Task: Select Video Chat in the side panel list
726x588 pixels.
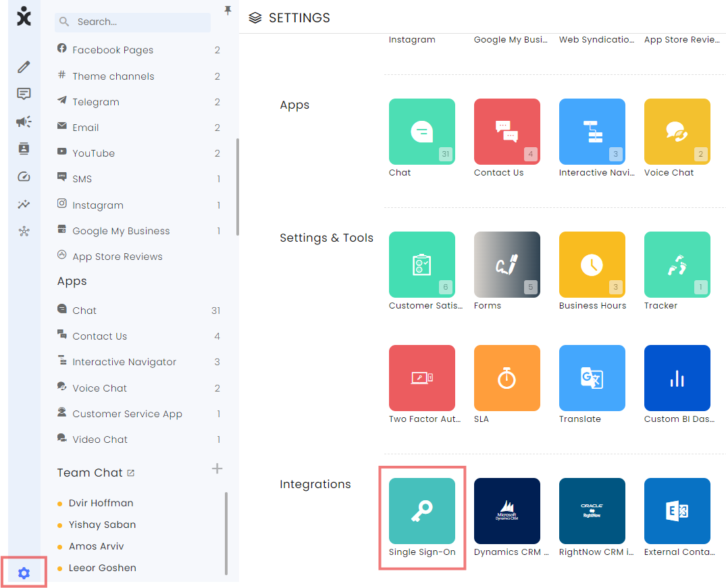Action: (138, 439)
